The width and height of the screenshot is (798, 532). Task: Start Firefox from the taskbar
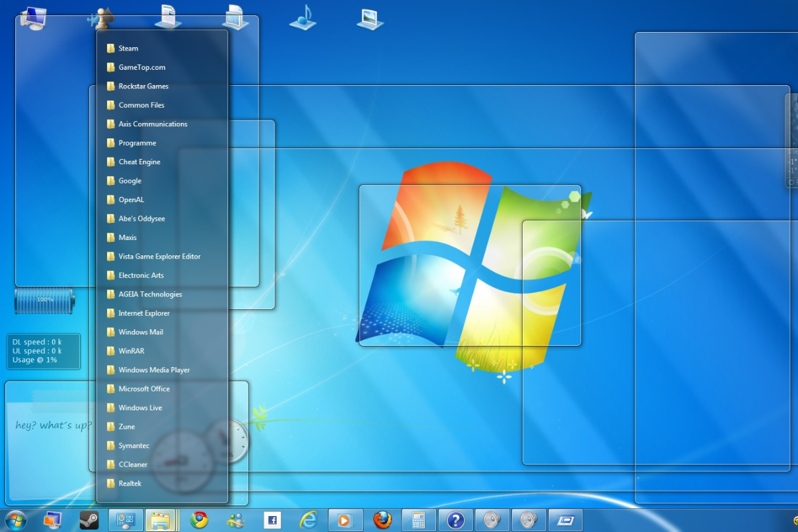[382, 519]
